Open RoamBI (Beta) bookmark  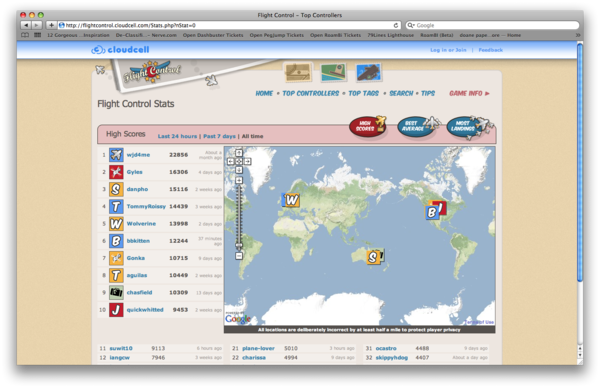point(437,35)
